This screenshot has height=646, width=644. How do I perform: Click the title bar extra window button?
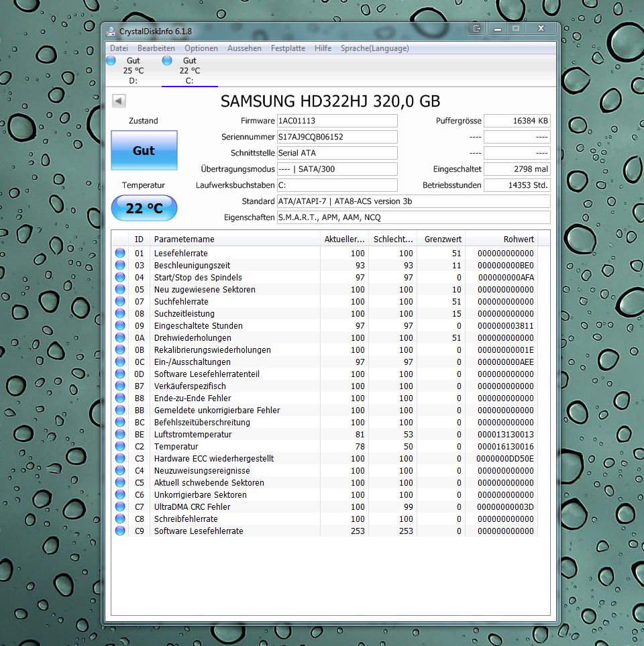click(477, 28)
